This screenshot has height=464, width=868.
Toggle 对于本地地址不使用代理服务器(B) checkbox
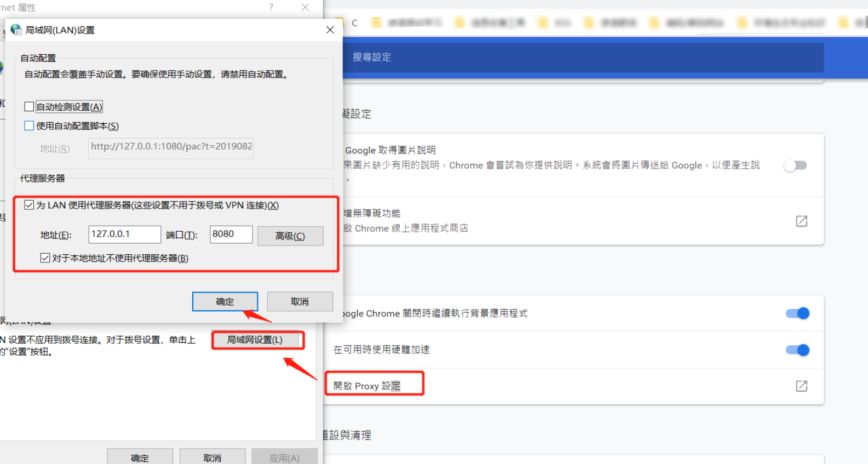(45, 258)
